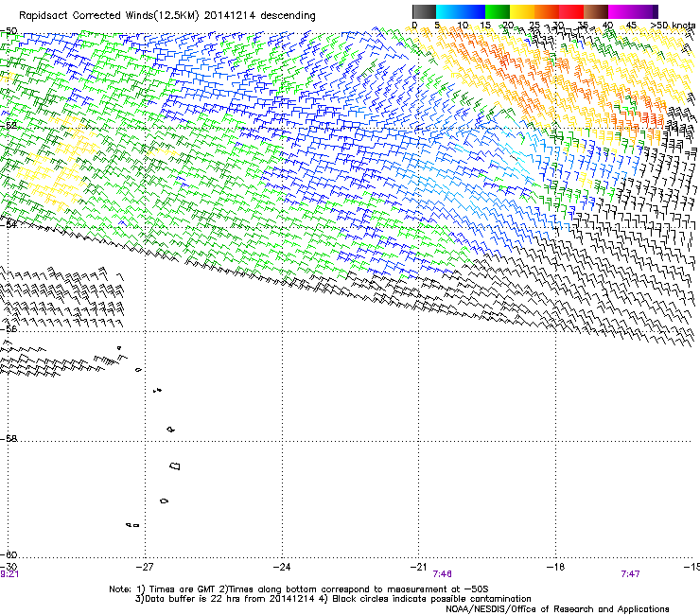Click the '0' label on the speed scale
Image resolution: width=700 pixels, height=615 pixels.
414,25
